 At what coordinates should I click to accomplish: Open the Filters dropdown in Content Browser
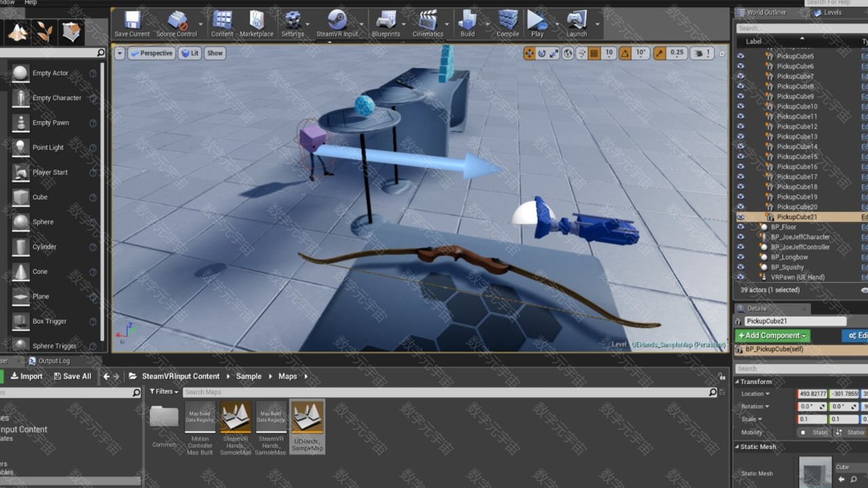(x=164, y=392)
